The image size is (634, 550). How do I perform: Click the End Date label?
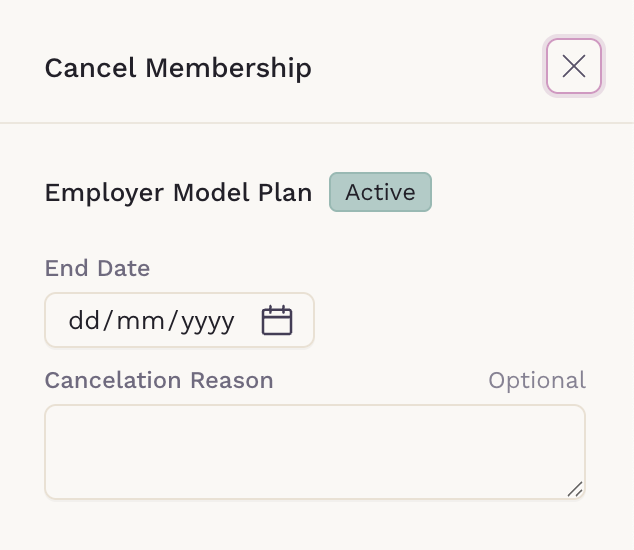coord(97,268)
